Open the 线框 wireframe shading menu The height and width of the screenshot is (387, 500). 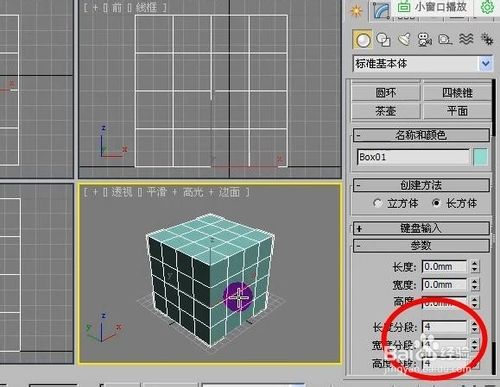click(x=147, y=7)
